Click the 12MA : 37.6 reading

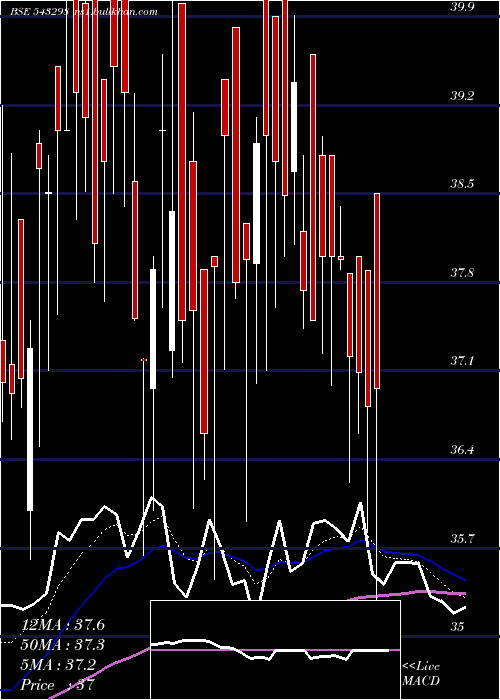[x=63, y=625]
